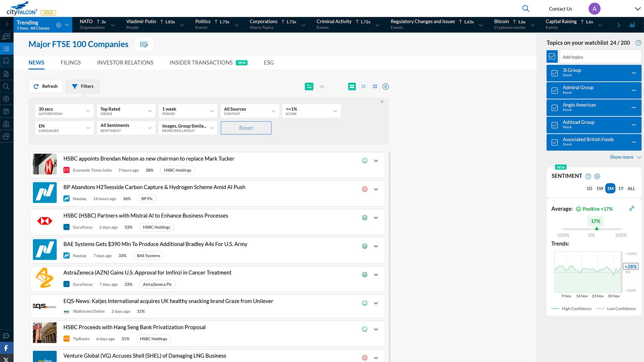The width and height of the screenshot is (644, 362).
Task: Click the Facebook icon in left sidebar
Action: 6,348
